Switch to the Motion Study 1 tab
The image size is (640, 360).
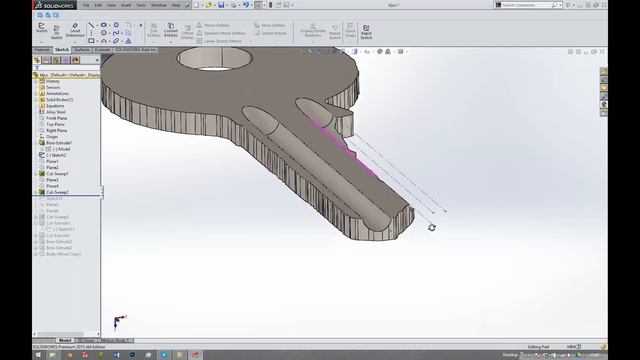pyautogui.click(x=115, y=340)
